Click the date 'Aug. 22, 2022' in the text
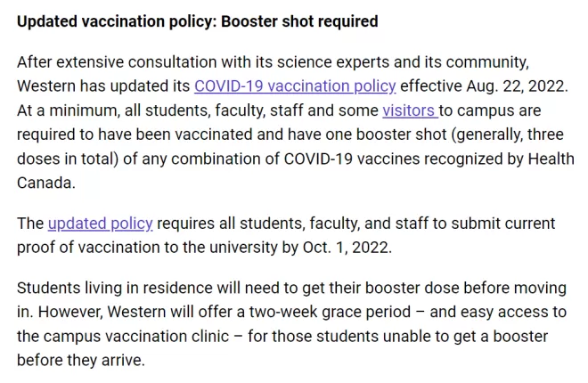 (517, 86)
